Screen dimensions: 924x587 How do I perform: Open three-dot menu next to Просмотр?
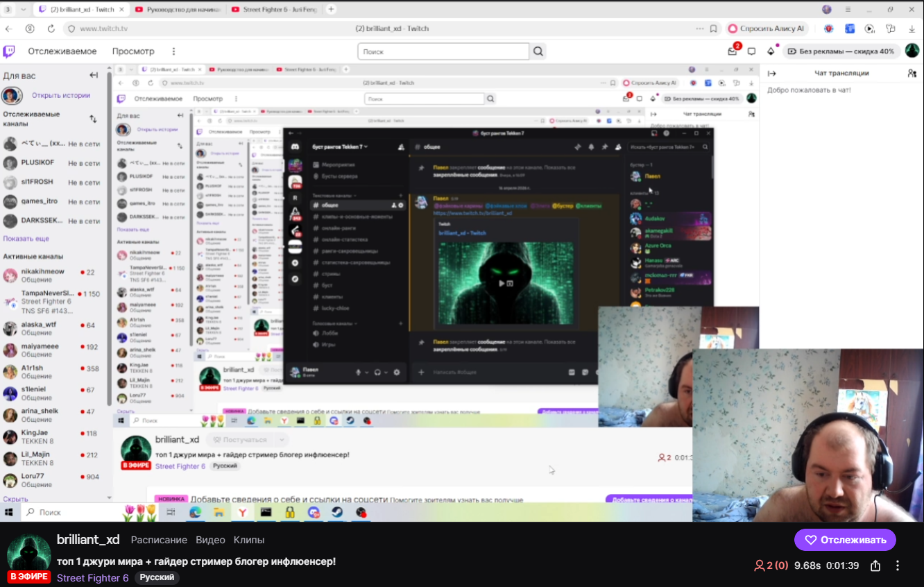point(173,51)
